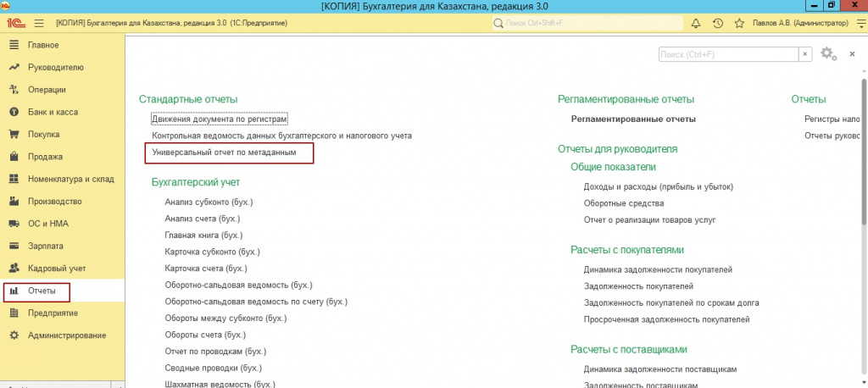Click the Поиск (Ctrl+F) field
The height and width of the screenshot is (388, 868).
pyautogui.click(x=728, y=54)
